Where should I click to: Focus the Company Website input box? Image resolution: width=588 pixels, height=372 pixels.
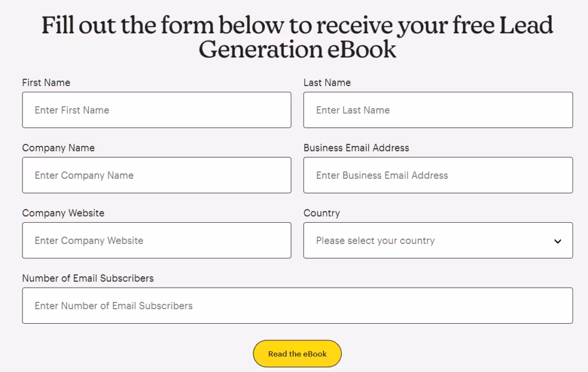156,241
